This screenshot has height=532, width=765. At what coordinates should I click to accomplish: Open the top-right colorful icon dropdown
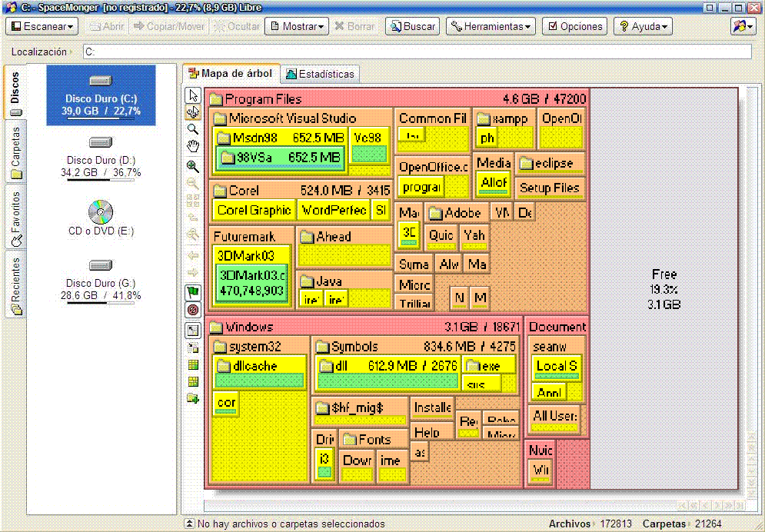pyautogui.click(x=743, y=26)
